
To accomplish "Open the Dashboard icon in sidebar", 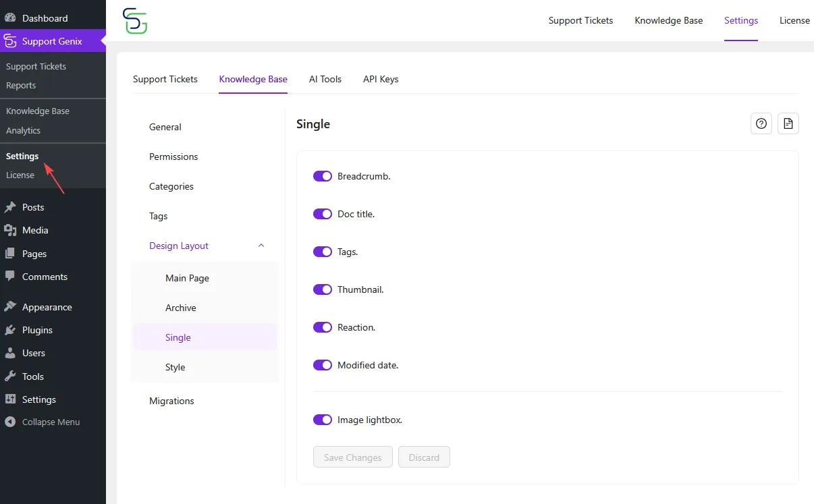I will click(9, 17).
